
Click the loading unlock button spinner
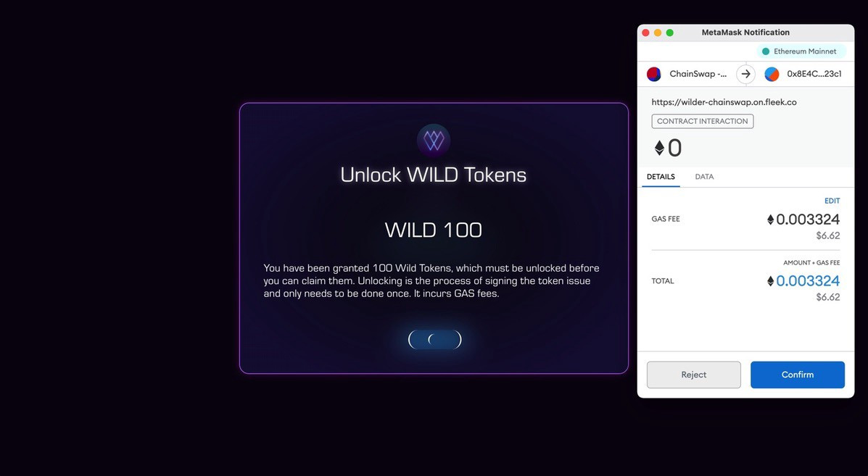click(434, 340)
